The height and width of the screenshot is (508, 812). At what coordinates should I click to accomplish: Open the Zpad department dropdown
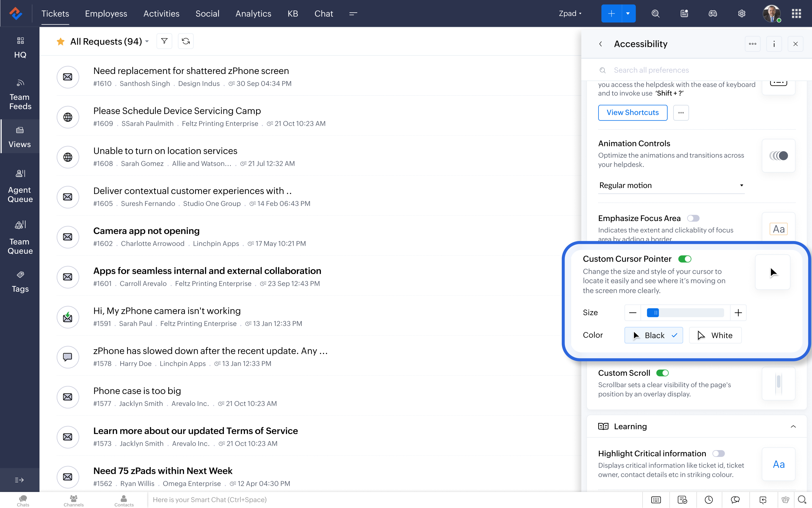click(x=570, y=14)
